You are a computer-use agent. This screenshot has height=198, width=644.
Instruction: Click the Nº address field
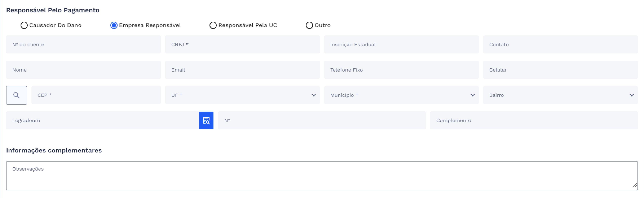pyautogui.click(x=321, y=120)
